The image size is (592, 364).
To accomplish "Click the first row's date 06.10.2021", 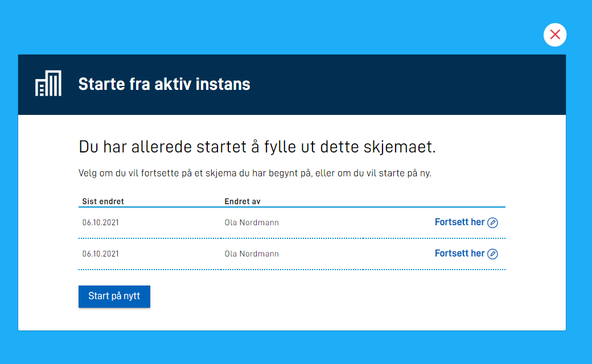I will pyautogui.click(x=101, y=223).
